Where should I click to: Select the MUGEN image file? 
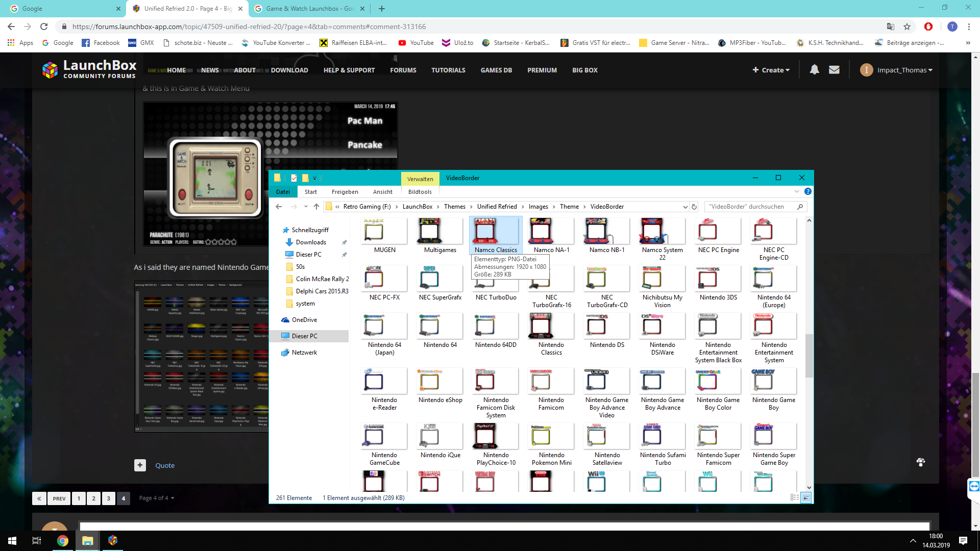(384, 235)
